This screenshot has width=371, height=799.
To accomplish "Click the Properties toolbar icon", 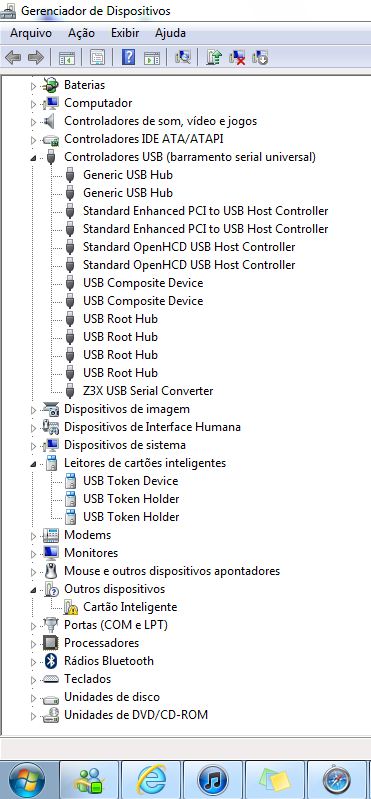I will point(97,57).
